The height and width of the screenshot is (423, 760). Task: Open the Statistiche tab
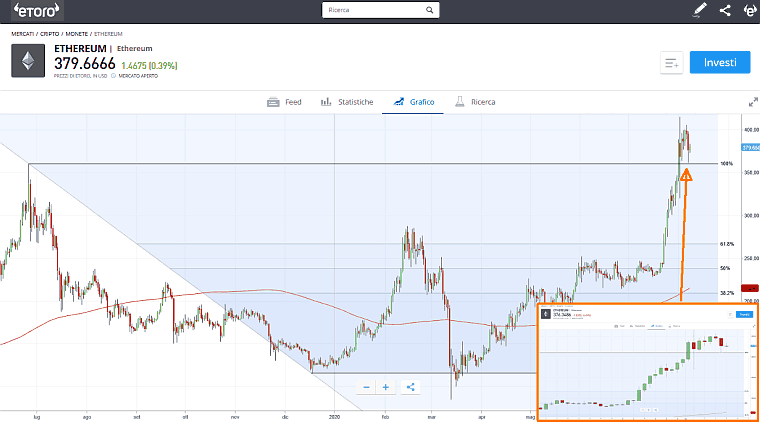click(347, 102)
